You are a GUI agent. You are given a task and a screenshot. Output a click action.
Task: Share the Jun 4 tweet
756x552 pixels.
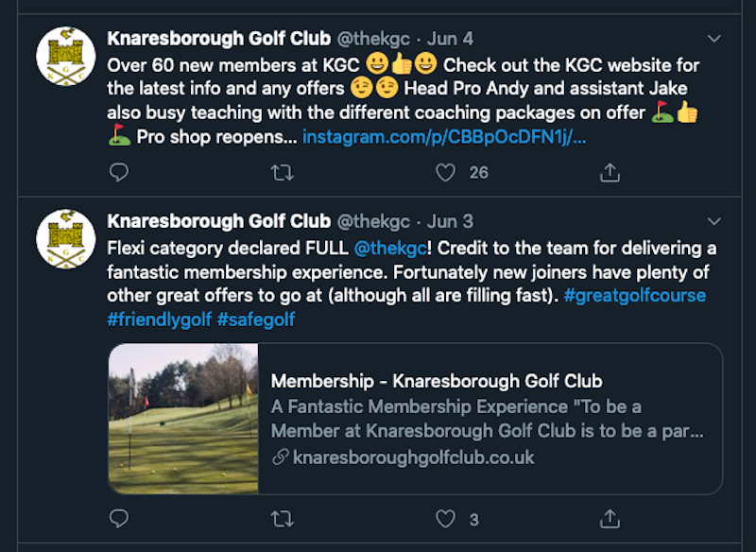(610, 172)
